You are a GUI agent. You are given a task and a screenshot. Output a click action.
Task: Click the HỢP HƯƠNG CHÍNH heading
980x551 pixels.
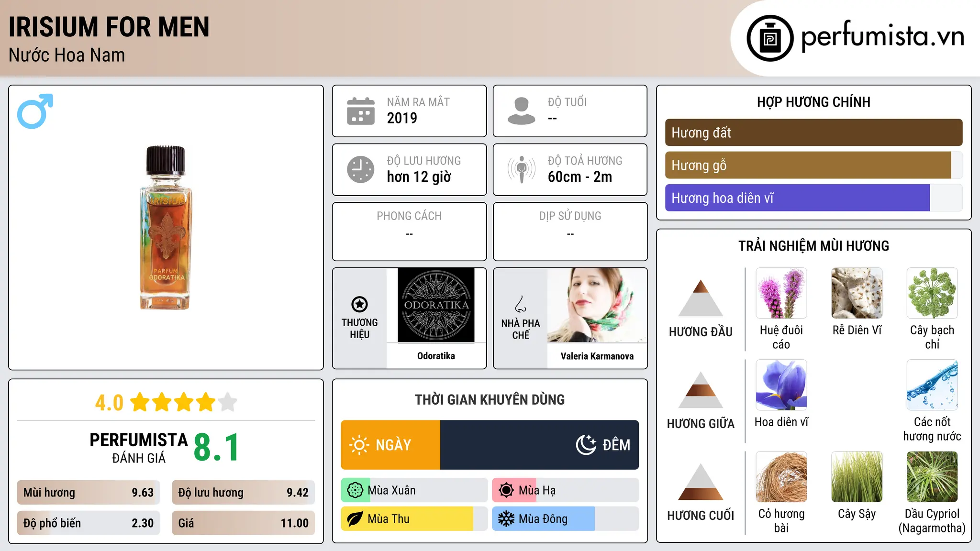coord(813,102)
